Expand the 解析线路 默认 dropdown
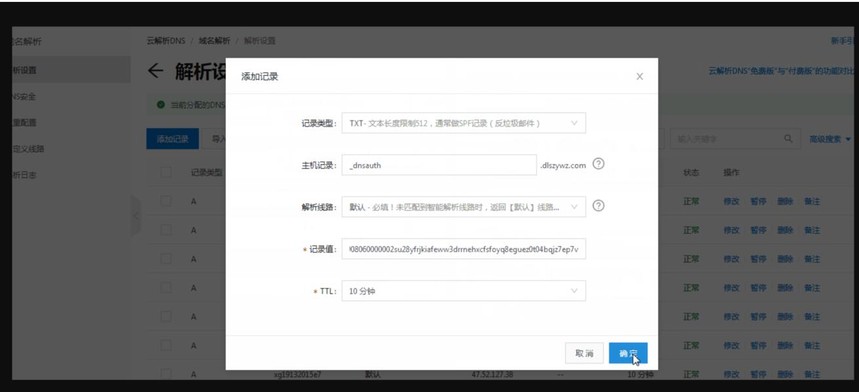 [x=463, y=207]
